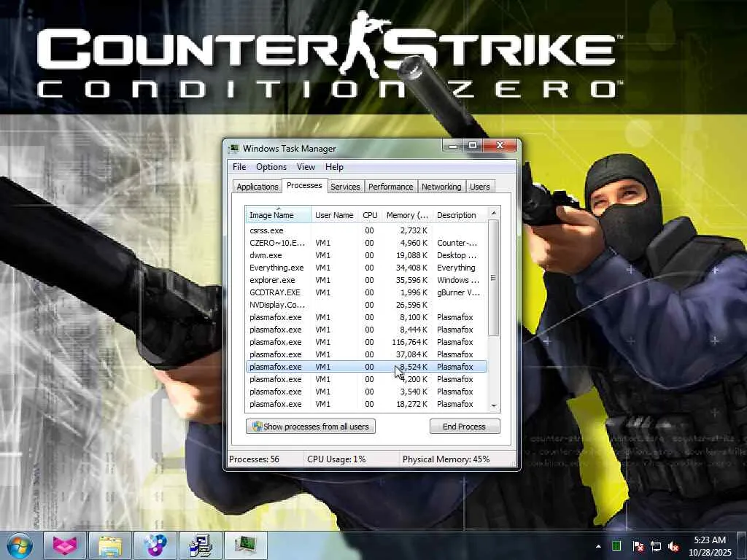The width and height of the screenshot is (747, 560).
Task: Click the 'gBurner V...' description cell
Action: (458, 292)
